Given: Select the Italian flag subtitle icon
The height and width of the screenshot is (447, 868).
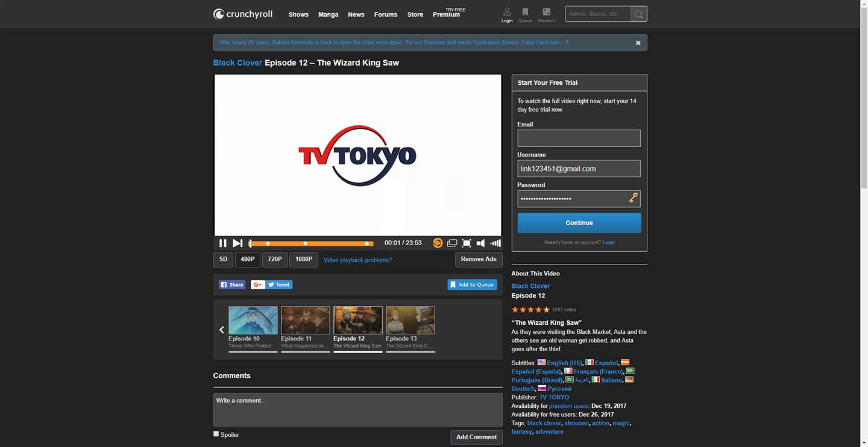Looking at the screenshot, I should (596, 380).
